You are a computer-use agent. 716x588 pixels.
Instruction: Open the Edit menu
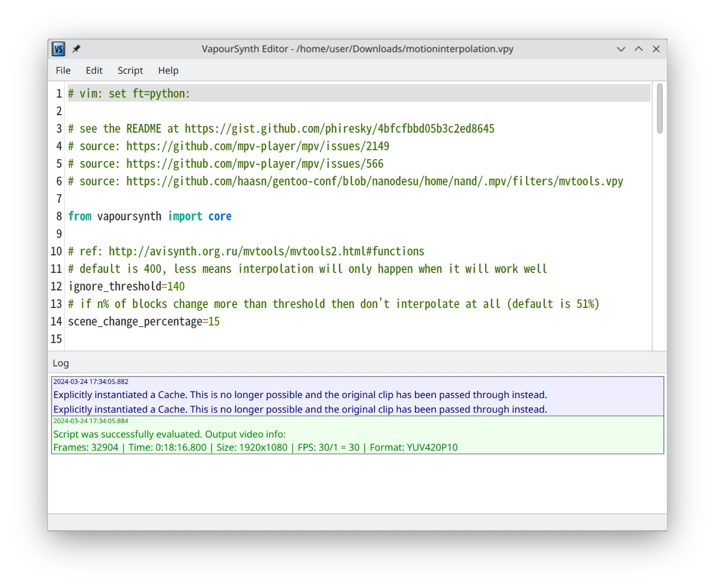coord(94,70)
